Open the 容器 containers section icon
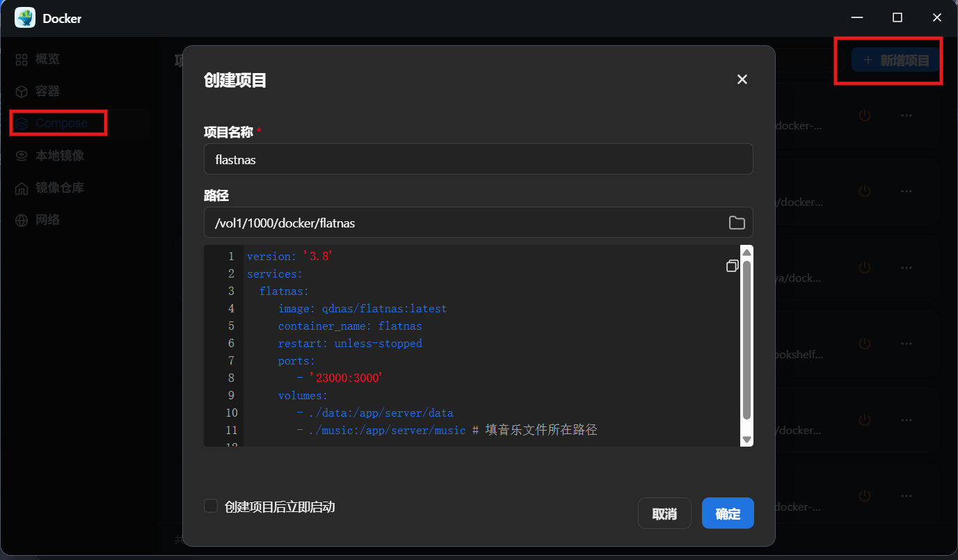 [x=21, y=91]
